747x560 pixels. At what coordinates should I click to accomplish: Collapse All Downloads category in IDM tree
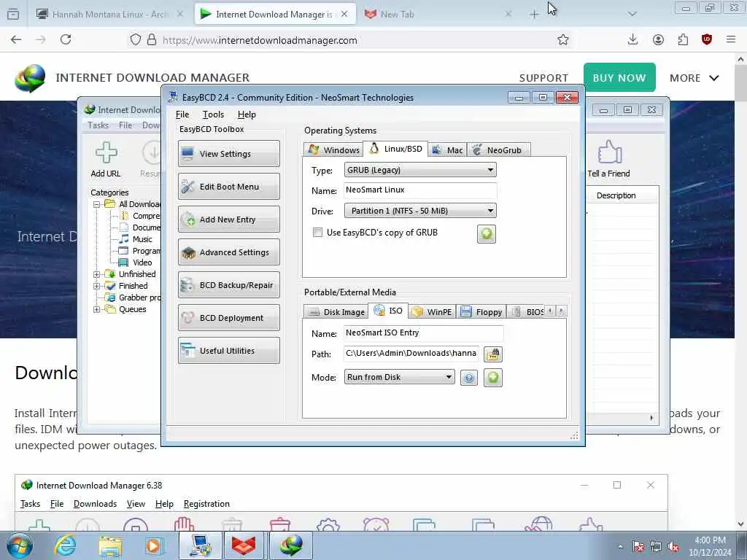point(97,204)
